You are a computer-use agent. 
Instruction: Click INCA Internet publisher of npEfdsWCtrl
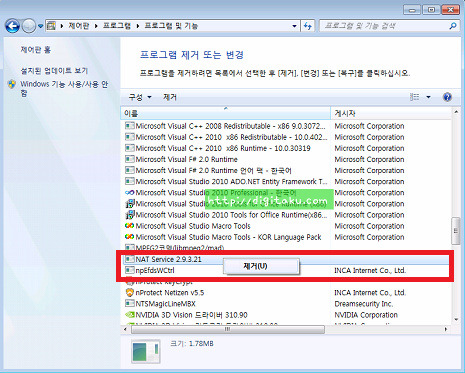[x=370, y=270]
